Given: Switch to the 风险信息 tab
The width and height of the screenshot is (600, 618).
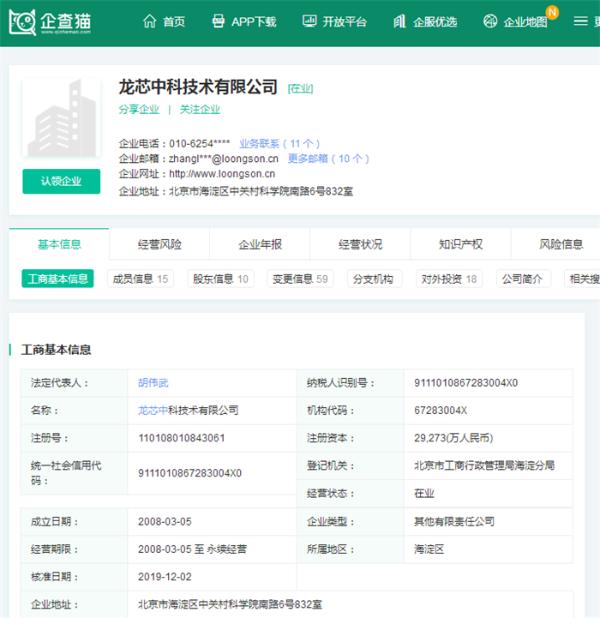Looking at the screenshot, I should click(x=561, y=244).
